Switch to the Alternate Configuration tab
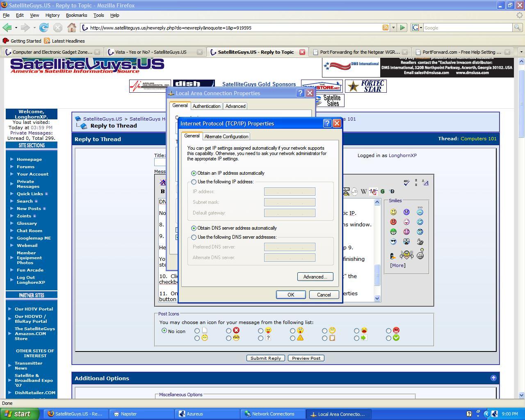 [226, 137]
